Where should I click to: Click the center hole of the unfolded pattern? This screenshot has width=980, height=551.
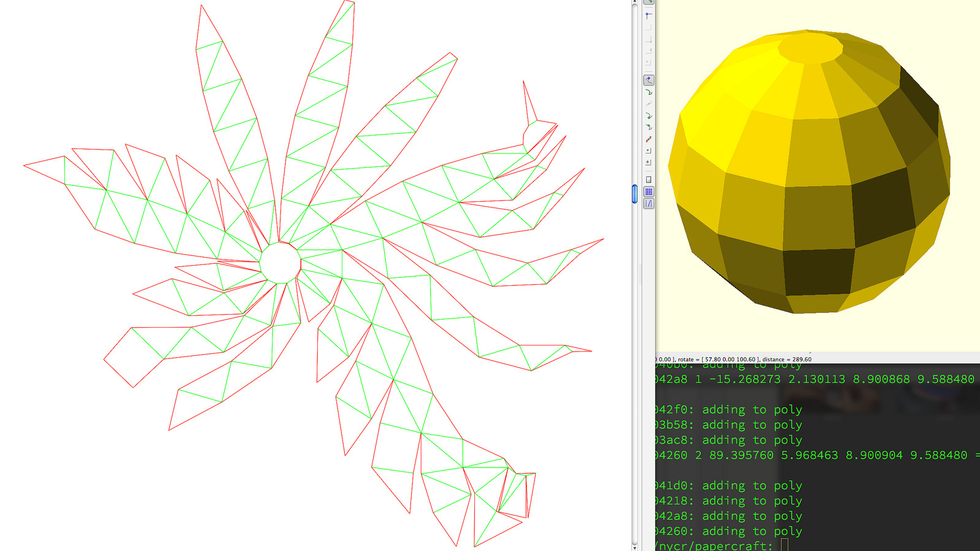(x=280, y=263)
